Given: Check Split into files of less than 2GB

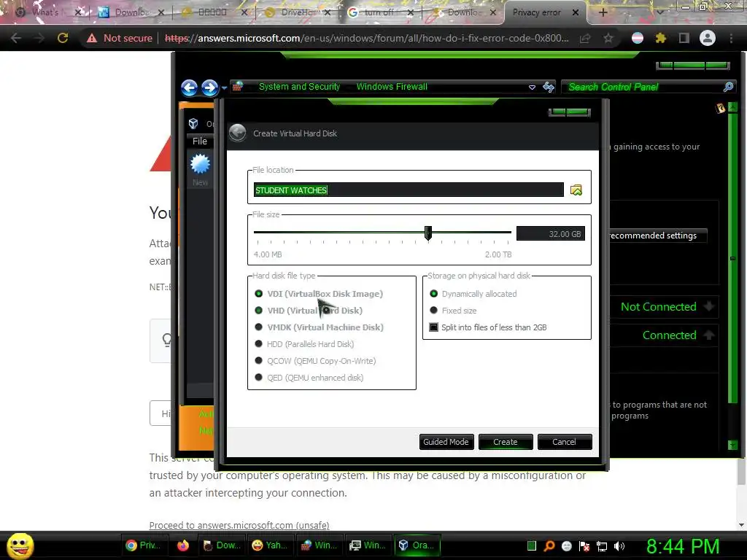Looking at the screenshot, I should 488,327.
